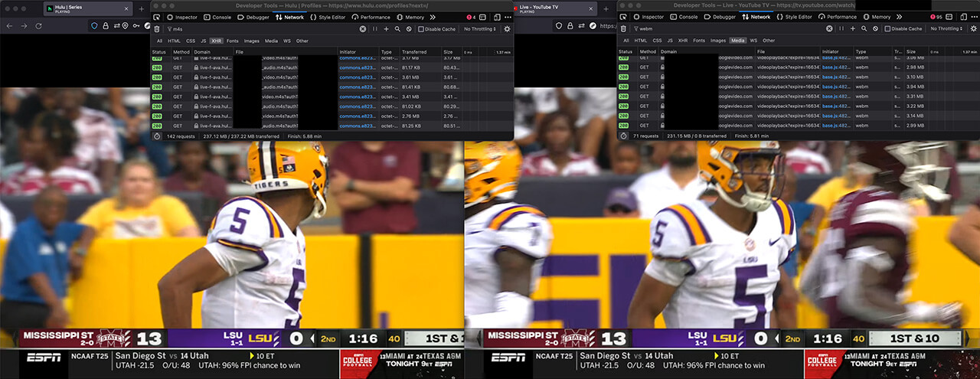Toggle All request filter in Hulu DevTools
Screen dimensions: 980x379
(159, 41)
